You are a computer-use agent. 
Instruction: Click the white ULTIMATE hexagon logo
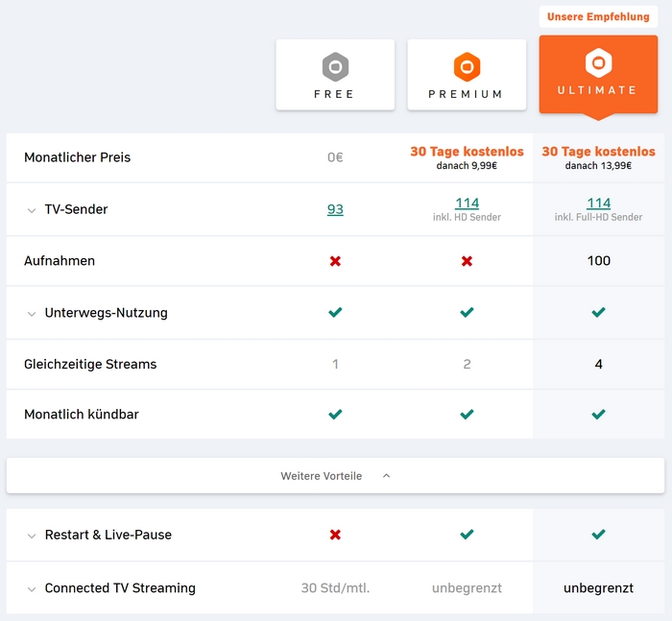[x=598, y=63]
